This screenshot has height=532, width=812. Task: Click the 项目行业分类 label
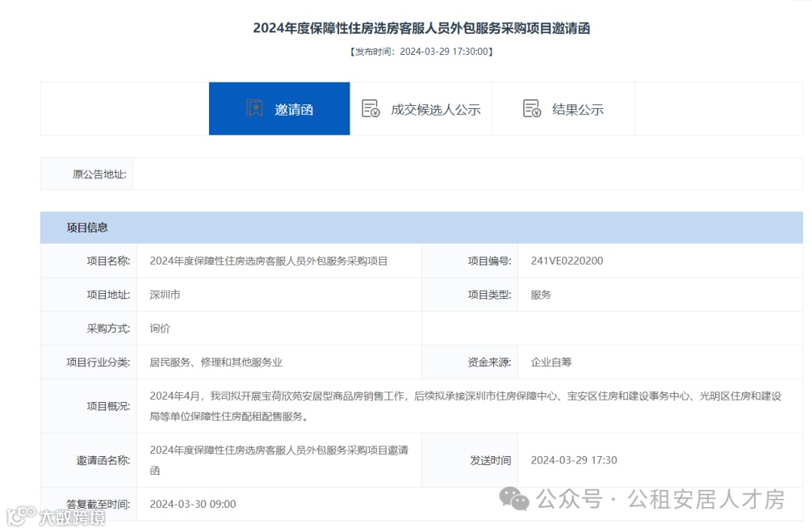(x=98, y=362)
